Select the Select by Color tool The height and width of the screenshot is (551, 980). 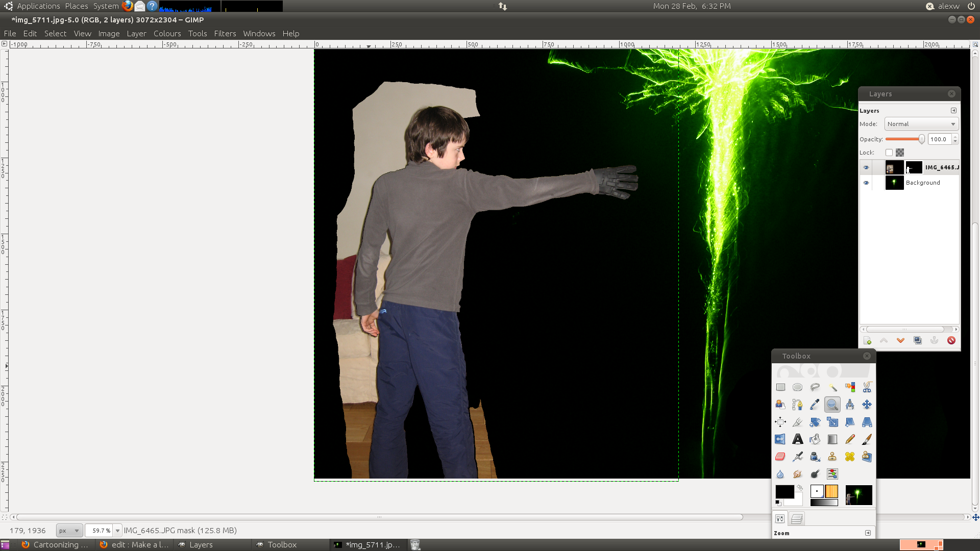[850, 387]
